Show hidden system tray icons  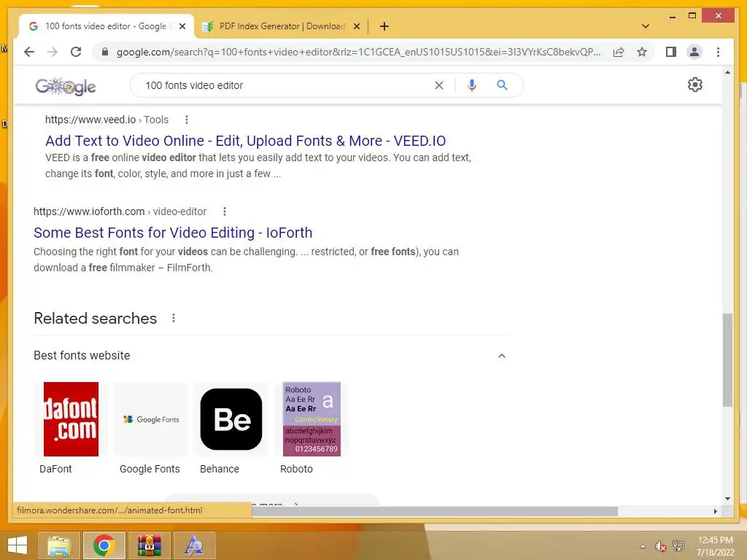(643, 546)
